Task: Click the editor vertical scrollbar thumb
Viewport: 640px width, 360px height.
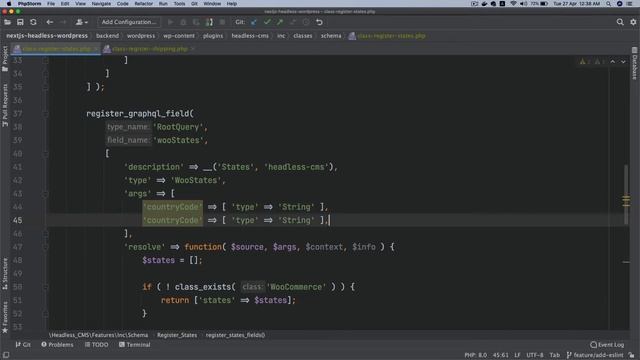Action: (x=626, y=194)
